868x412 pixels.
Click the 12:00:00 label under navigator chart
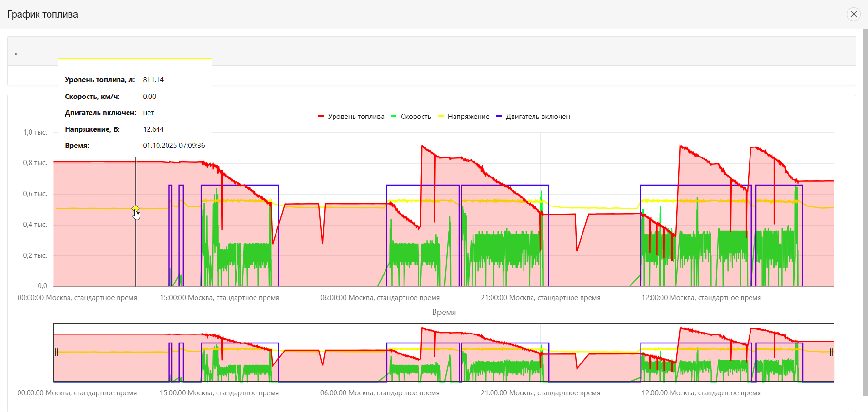[x=701, y=393]
